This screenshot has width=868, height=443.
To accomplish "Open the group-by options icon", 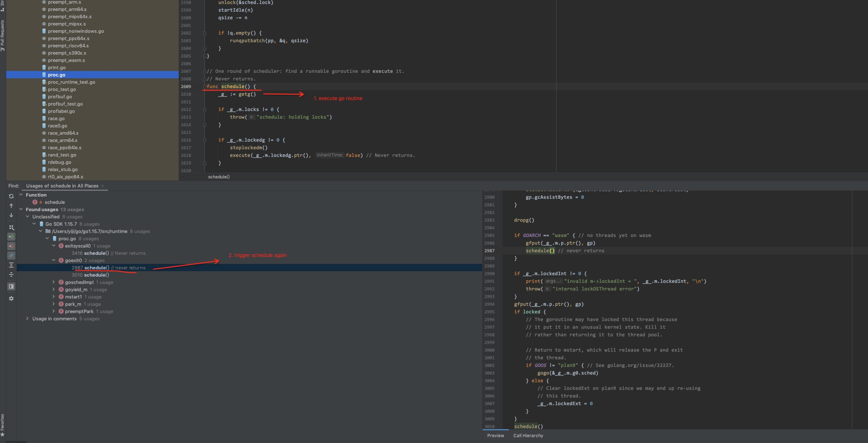I will (11, 227).
